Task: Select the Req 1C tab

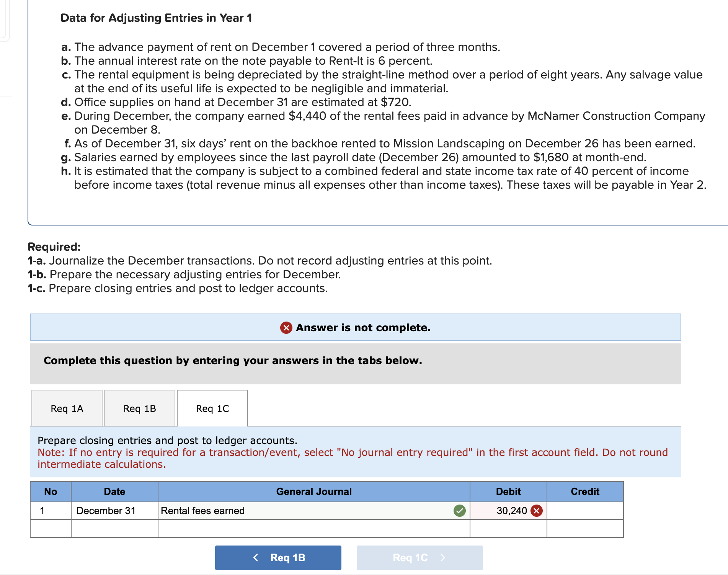Action: pyautogui.click(x=212, y=408)
